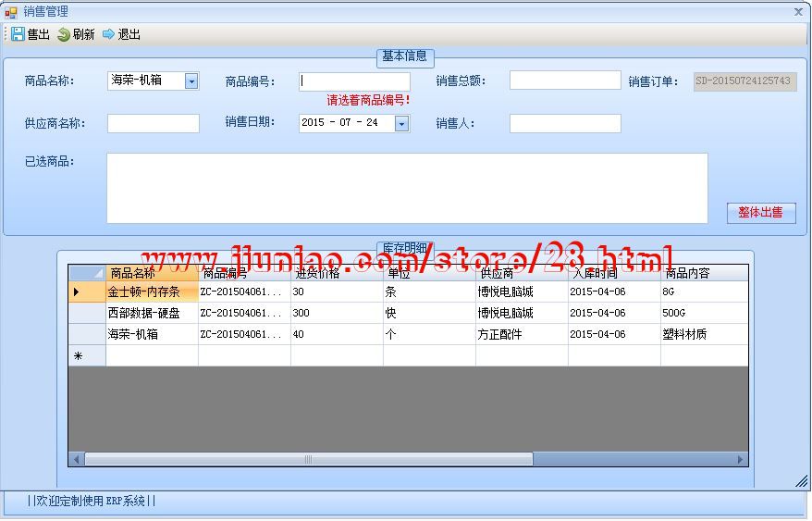This screenshot has width=812, height=521.
Task: Sort by 商品内容 column header
Action: (x=705, y=273)
